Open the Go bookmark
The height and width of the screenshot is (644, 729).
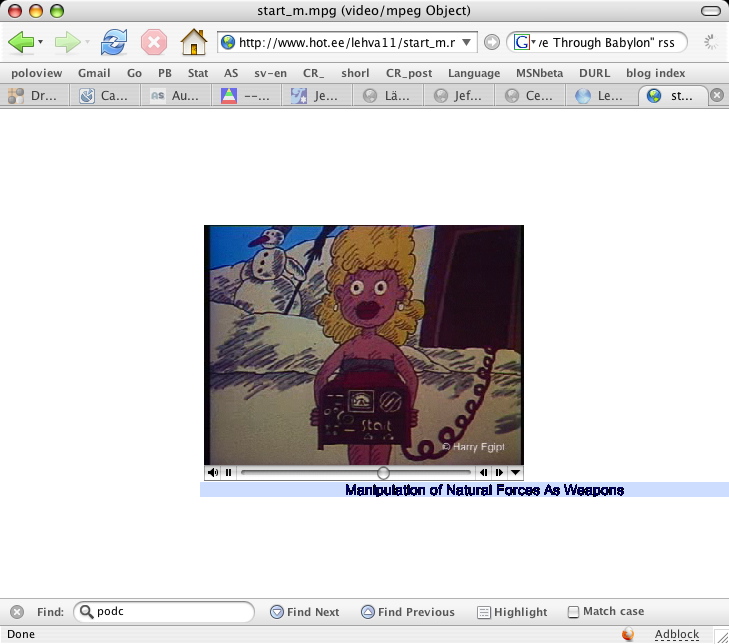pyautogui.click(x=134, y=73)
